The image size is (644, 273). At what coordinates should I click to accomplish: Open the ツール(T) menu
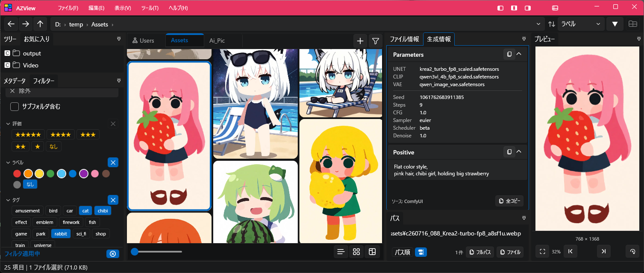150,8
